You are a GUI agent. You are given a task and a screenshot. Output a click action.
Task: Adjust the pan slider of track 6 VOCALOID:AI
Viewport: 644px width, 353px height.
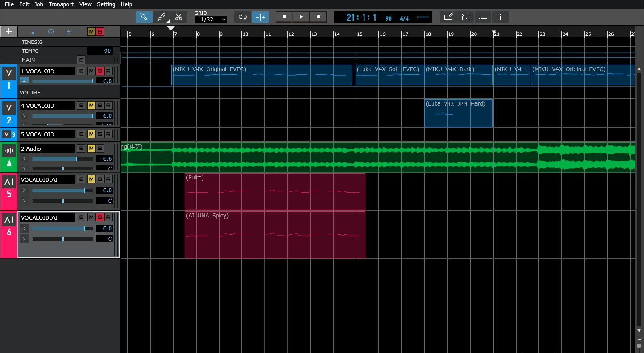tap(63, 239)
